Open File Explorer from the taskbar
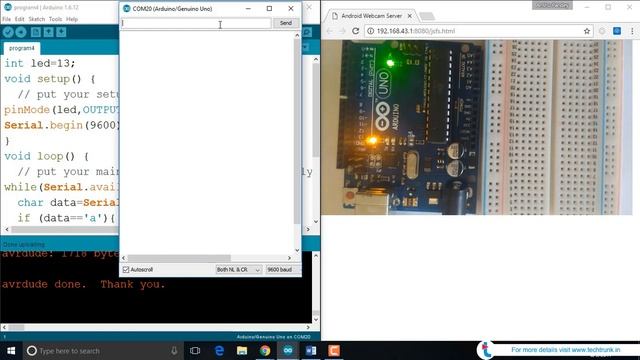Viewport: 640px width, 360px height. click(242, 351)
